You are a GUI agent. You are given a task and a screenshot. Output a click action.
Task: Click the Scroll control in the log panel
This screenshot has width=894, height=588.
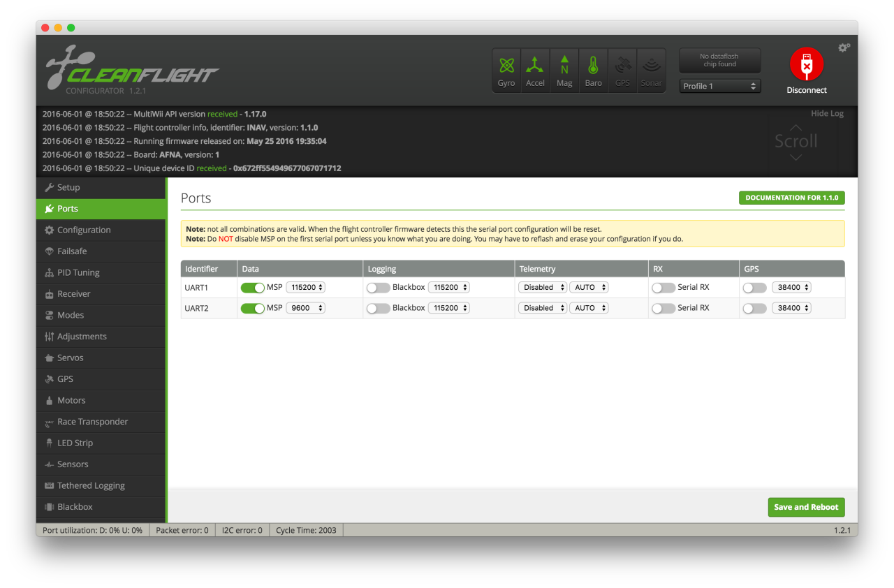tap(796, 141)
